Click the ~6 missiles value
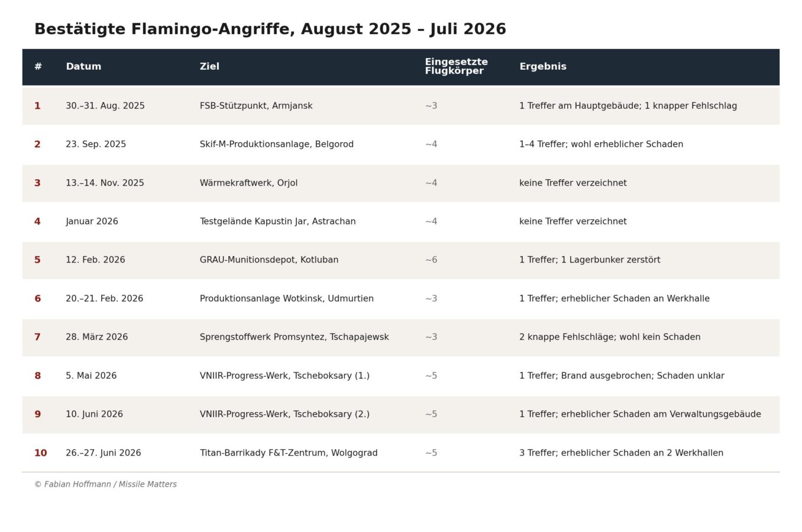Viewport: 802px width, 532px height. pos(431,260)
